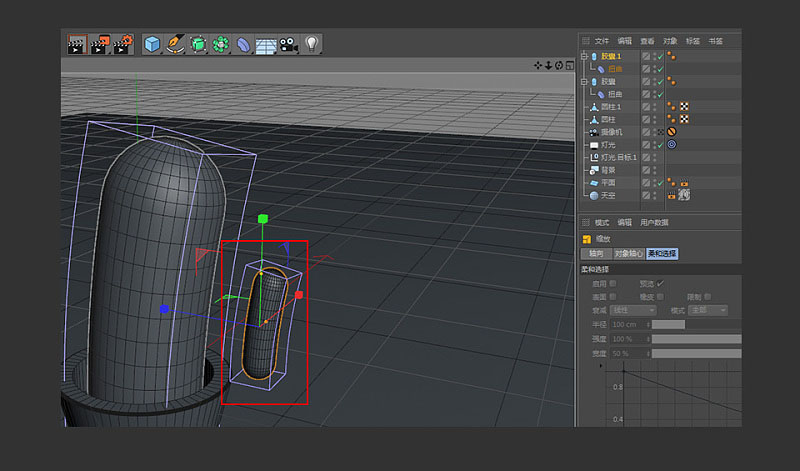Add a Light from the toolbar bulb
Screen dimensions: 800x471
tap(312, 44)
